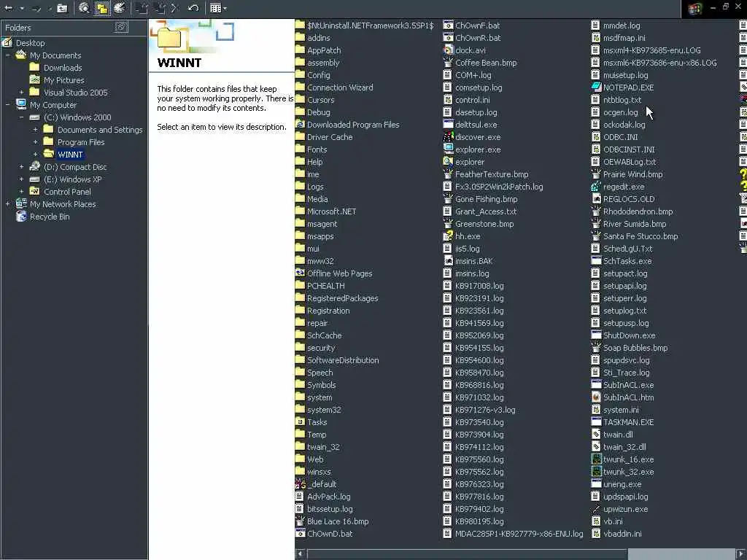Collapse the (C:) Windows 2000 drive node

21,117
